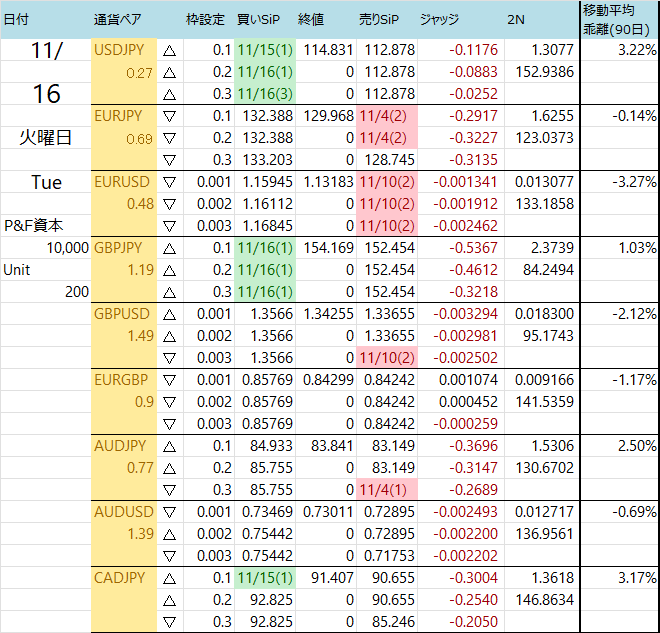Select the GBPUSD currency pair cell
The image size is (660, 633).
124,314
